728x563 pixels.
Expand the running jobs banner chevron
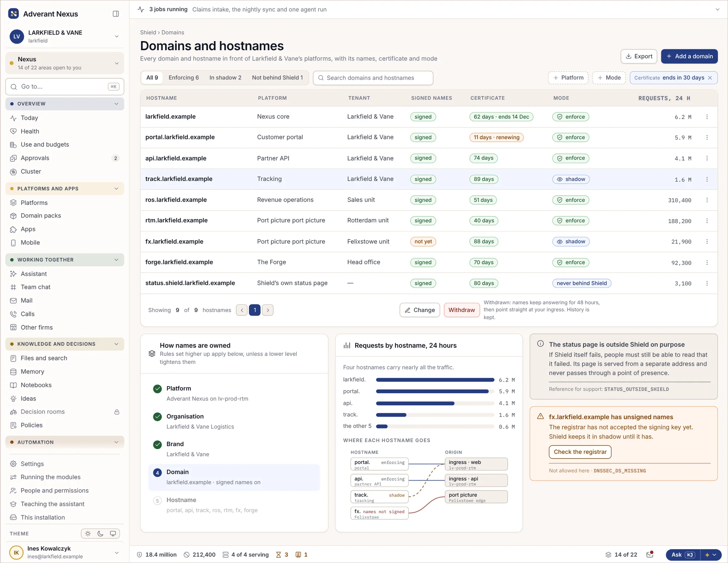pos(717,9)
